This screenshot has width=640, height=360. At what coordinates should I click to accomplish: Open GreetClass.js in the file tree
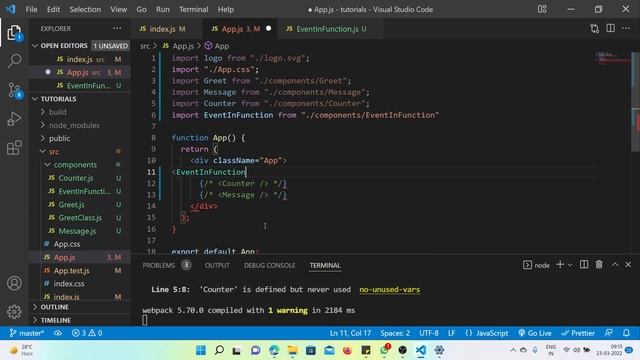(x=80, y=218)
